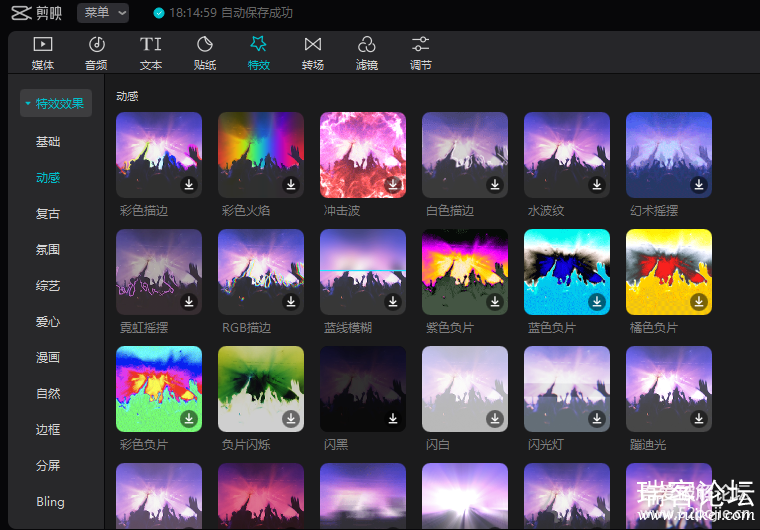Select the 特效 (Effects) tab
This screenshot has height=530, width=760.
[258, 53]
